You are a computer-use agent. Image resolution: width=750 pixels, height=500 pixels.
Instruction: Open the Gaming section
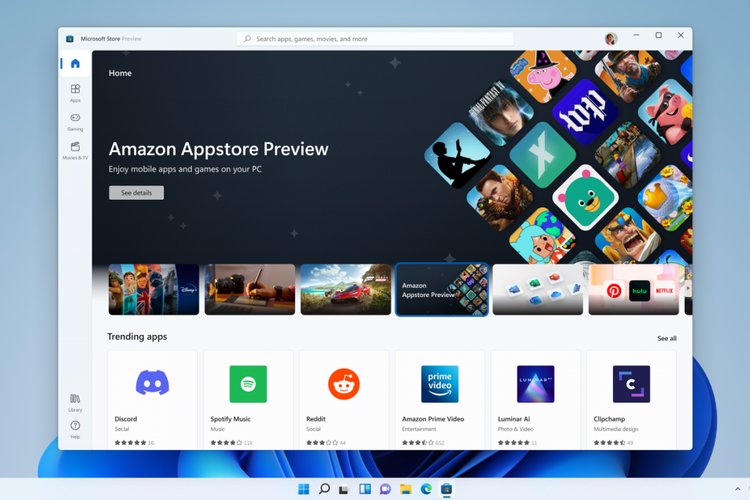(75, 122)
